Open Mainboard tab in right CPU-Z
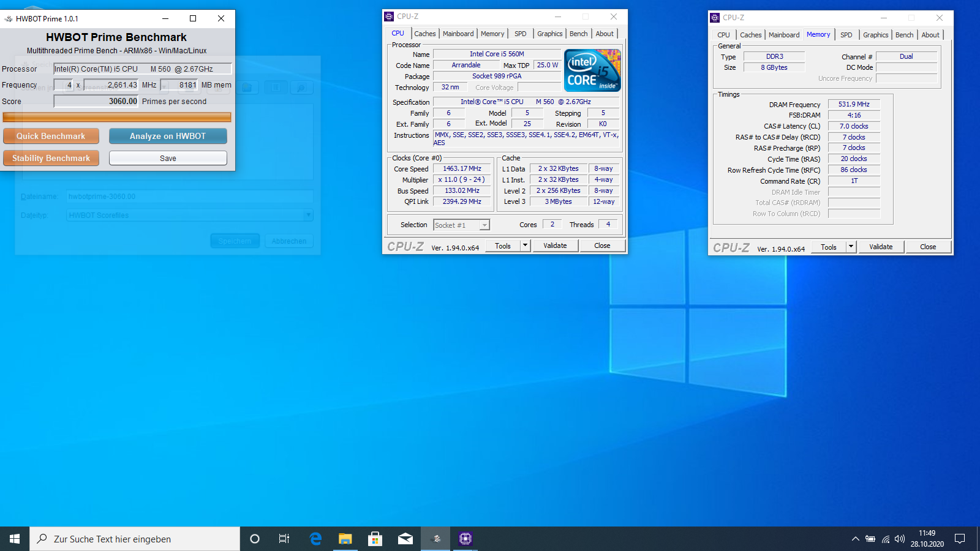Image resolution: width=980 pixels, height=551 pixels. point(784,35)
